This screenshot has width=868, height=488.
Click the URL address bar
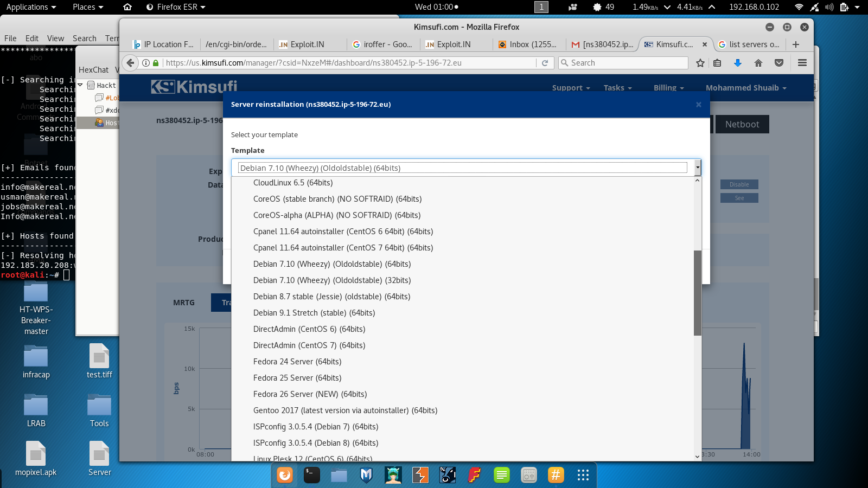(x=347, y=63)
